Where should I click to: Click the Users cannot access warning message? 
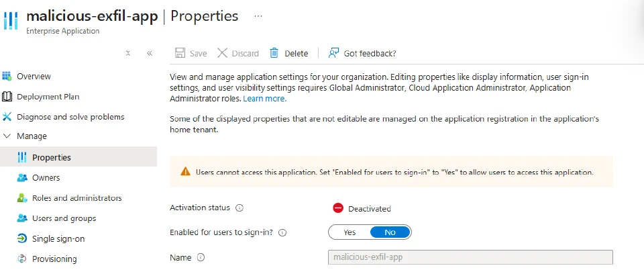[x=394, y=172]
